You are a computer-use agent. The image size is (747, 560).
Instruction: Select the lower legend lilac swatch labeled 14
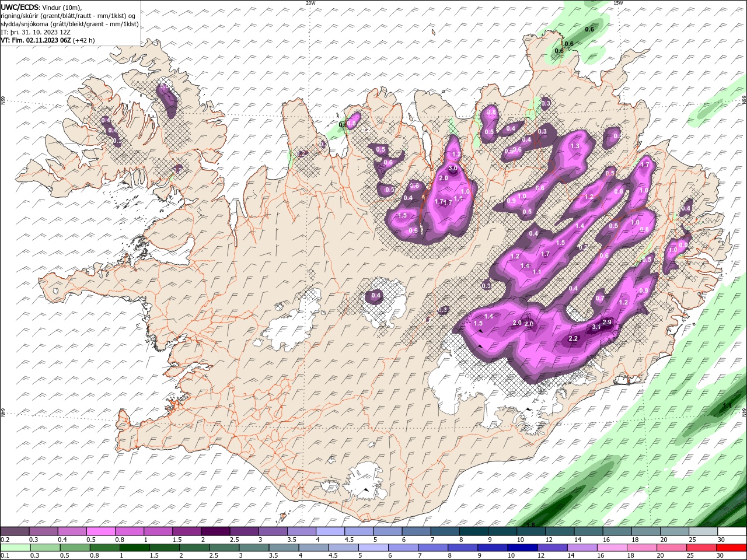(x=582, y=548)
